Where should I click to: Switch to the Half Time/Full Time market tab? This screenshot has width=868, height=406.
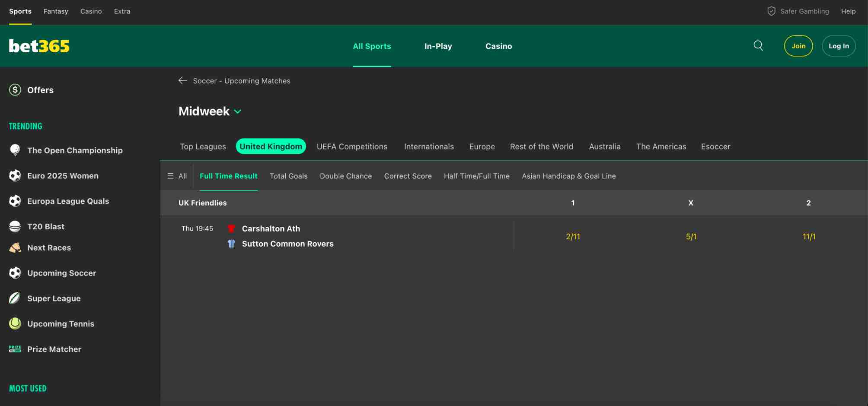[x=477, y=176]
